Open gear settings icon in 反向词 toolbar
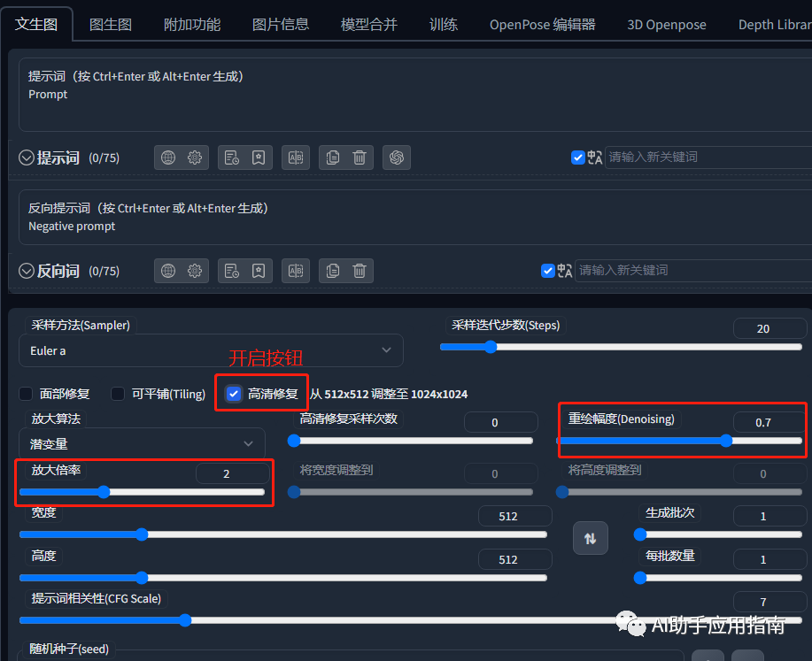 click(195, 271)
